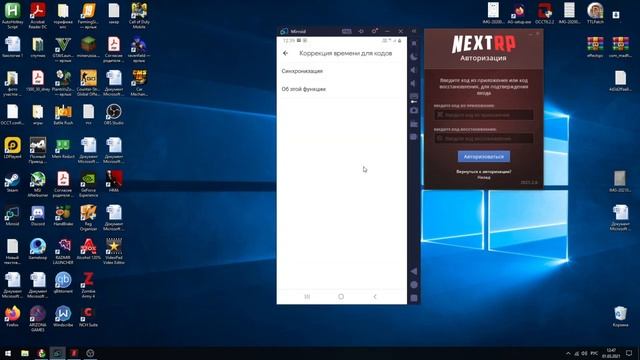Open File Explorer from taskbar
This screenshot has width=640, height=360.
click(x=25, y=353)
